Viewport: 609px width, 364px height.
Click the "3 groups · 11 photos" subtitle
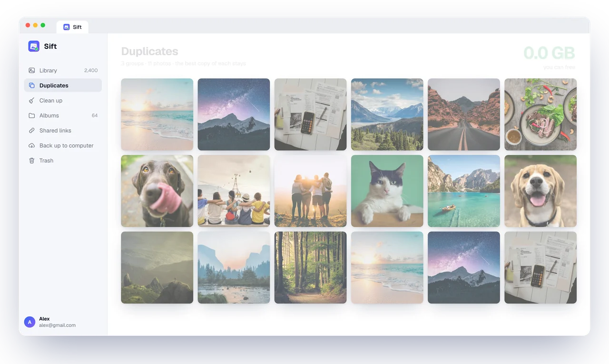click(x=146, y=64)
